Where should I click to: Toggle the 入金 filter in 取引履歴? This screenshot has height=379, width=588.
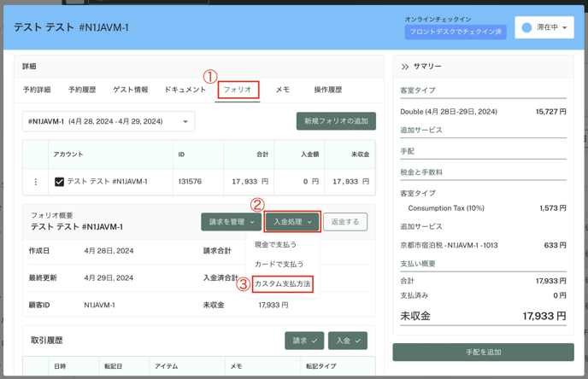click(x=347, y=341)
